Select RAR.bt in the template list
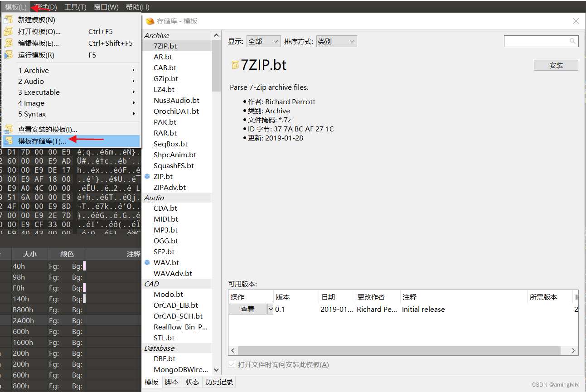586x392 pixels. pyautogui.click(x=177, y=133)
